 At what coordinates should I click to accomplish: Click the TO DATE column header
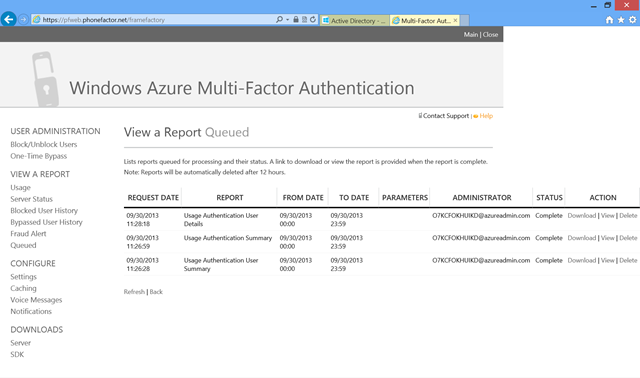click(354, 198)
